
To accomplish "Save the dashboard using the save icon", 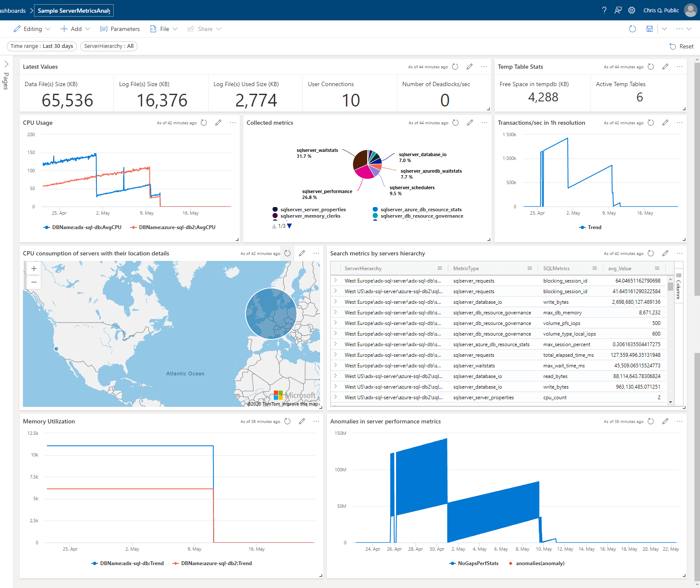I will click(649, 29).
